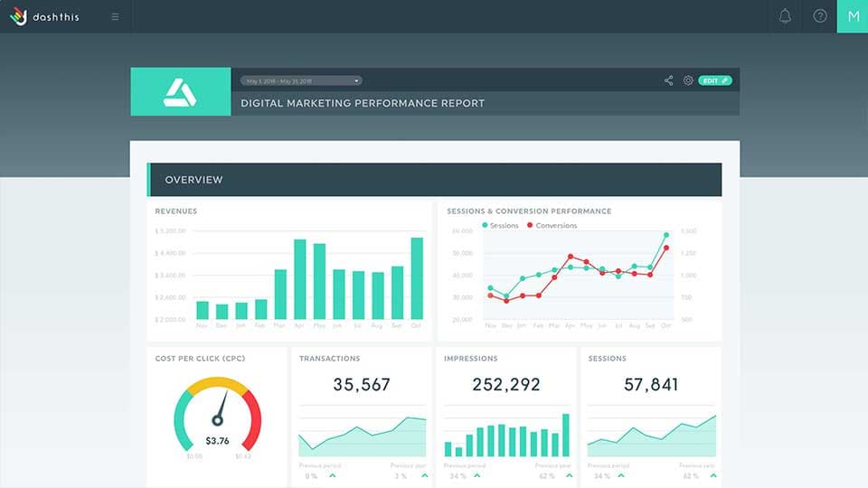Screen dimensions: 868x488
Task: Click the 252,292 impressions value
Action: [x=506, y=385]
